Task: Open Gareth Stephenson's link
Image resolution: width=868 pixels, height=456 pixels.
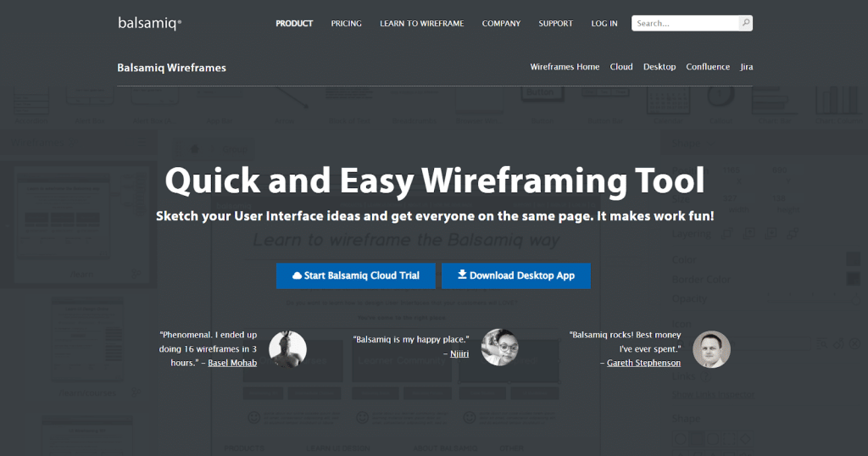Action: (x=644, y=363)
